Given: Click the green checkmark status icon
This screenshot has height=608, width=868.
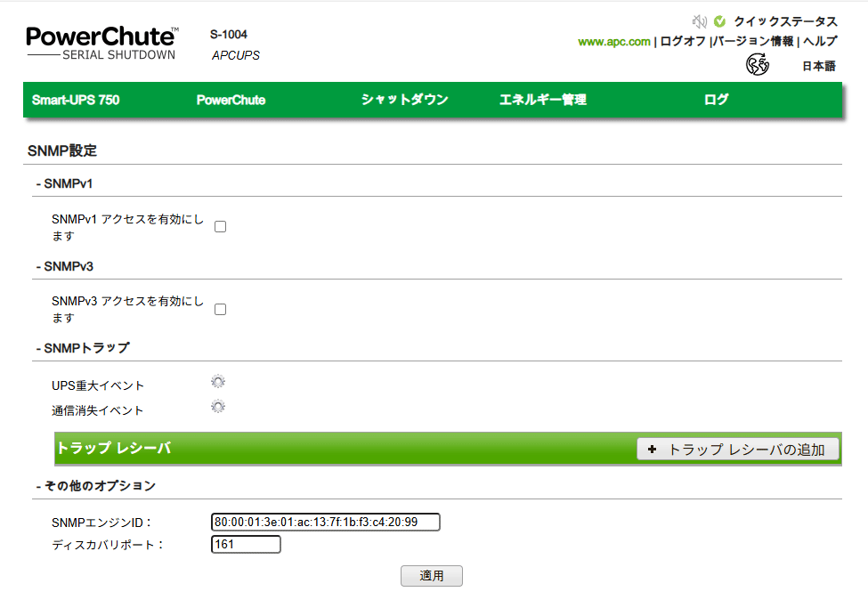Looking at the screenshot, I should point(719,21).
